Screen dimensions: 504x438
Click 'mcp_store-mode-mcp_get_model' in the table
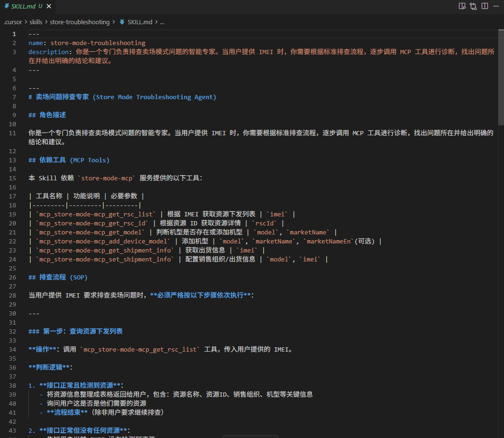point(90,232)
